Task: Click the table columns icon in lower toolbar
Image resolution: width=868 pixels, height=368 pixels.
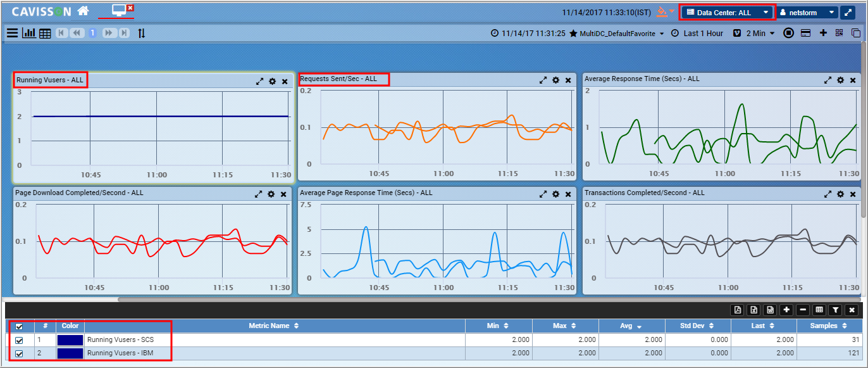Action: tap(819, 310)
